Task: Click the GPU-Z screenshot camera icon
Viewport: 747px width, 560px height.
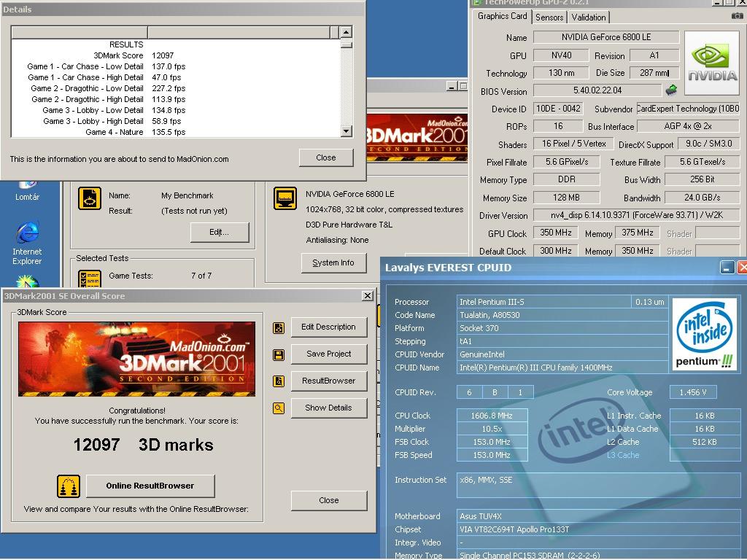Action: [737, 16]
